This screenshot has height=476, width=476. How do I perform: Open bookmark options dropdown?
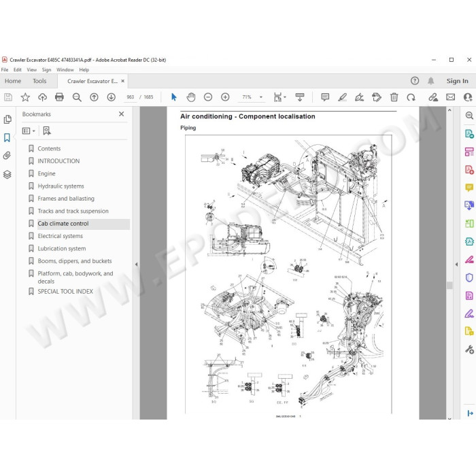(x=29, y=131)
